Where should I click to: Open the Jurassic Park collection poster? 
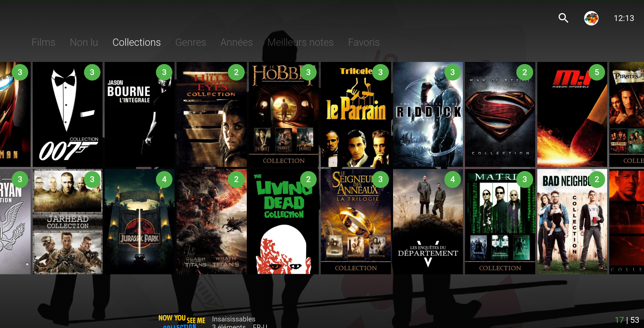tap(140, 222)
